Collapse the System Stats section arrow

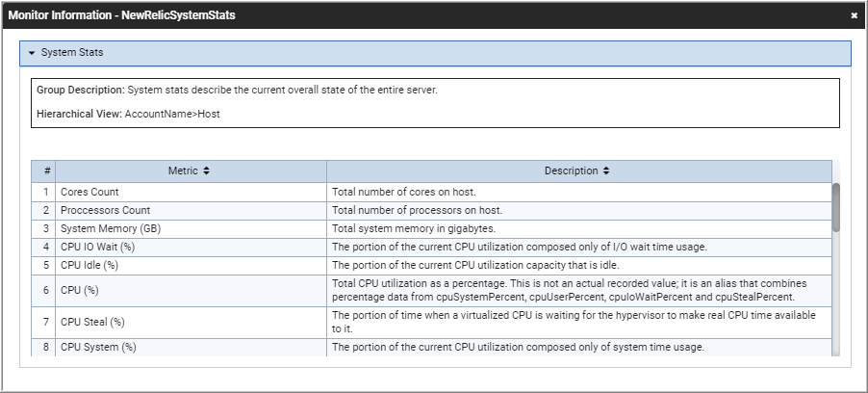pos(32,53)
